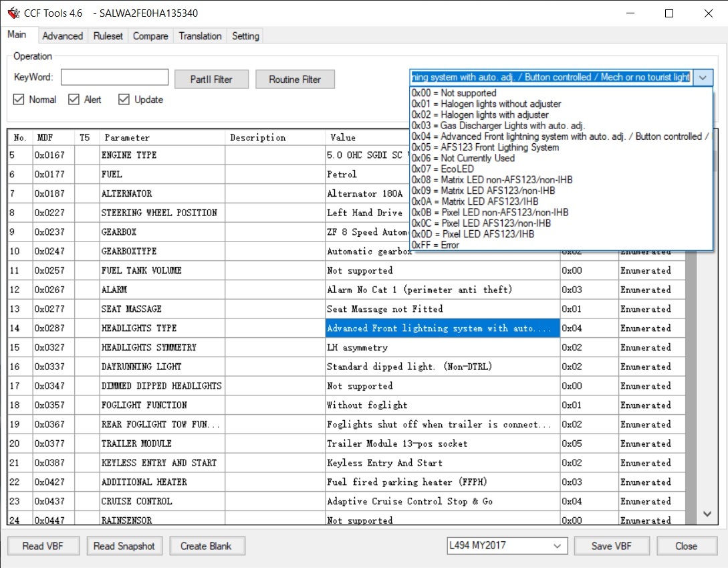Viewport: 728px width, 568px height.
Task: Select the HEADLIGHTS SYMMETRY parameter cell
Action: 162,347
